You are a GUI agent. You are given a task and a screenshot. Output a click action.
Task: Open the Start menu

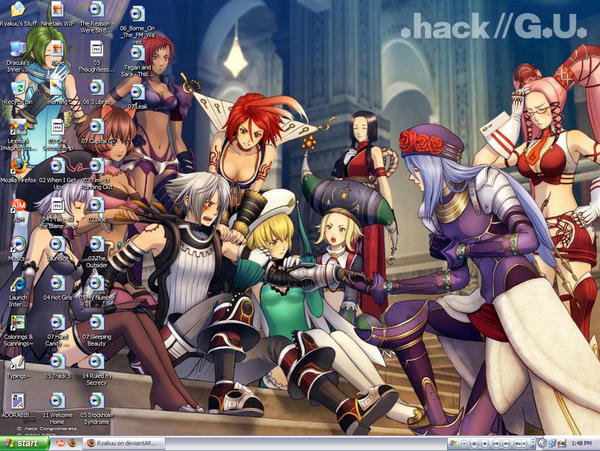(x=24, y=443)
